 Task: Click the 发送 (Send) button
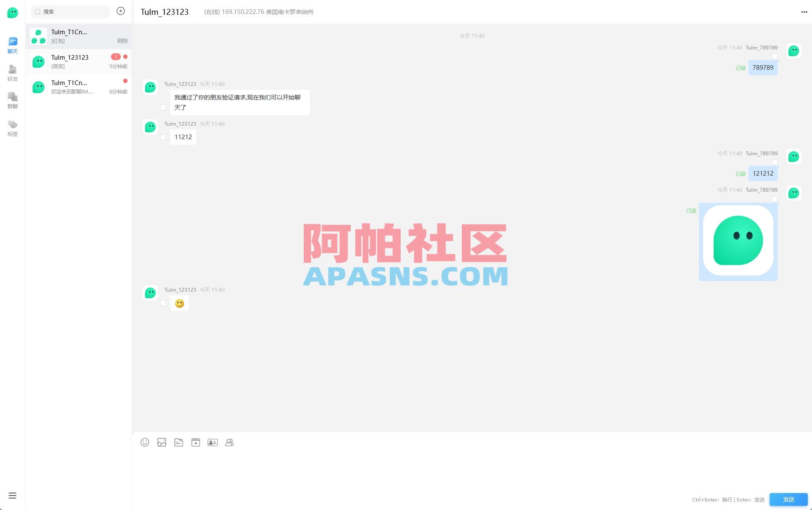(x=789, y=499)
